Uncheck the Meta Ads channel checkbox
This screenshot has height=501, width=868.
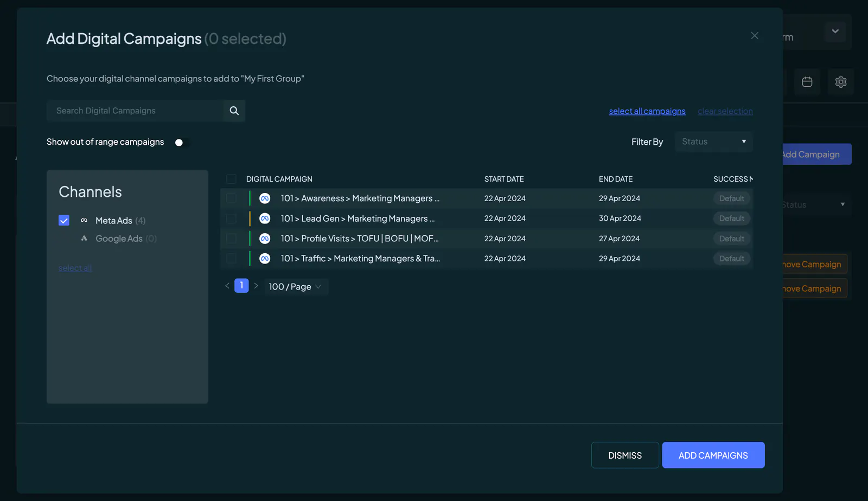tap(64, 220)
